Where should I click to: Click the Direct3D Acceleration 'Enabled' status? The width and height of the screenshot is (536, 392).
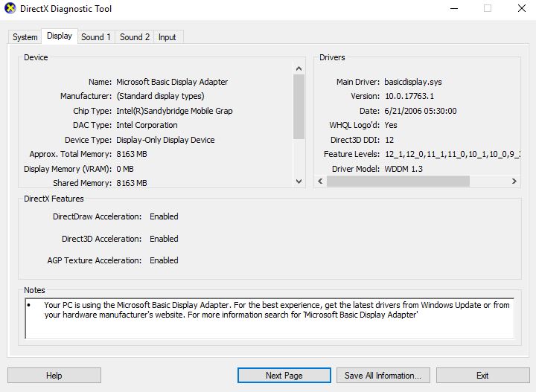pos(164,239)
